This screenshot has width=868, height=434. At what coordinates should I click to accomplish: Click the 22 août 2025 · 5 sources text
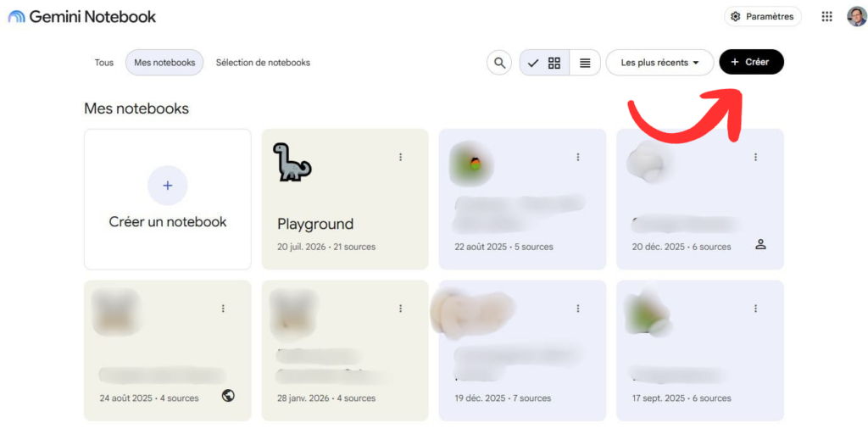[x=504, y=247]
